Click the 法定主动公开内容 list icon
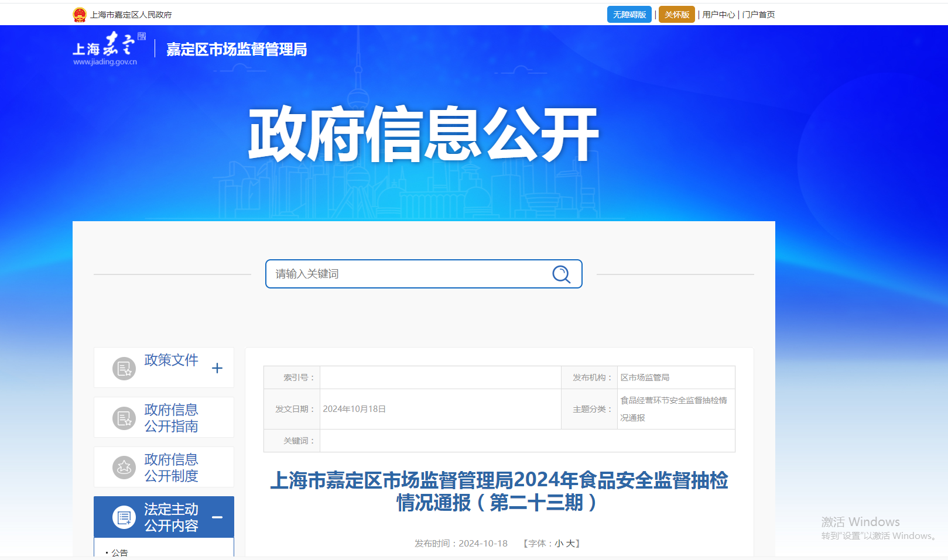The height and width of the screenshot is (560, 948). point(124,517)
